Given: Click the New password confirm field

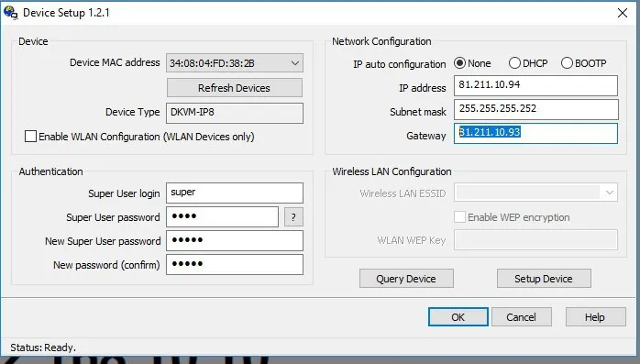Looking at the screenshot, I should pos(235,264).
